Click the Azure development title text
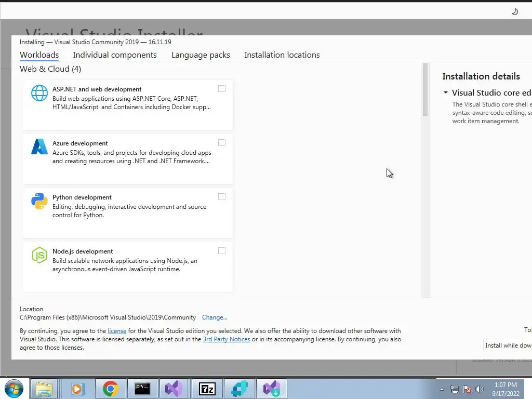Image resolution: width=532 pixels, height=399 pixels. tap(80, 143)
